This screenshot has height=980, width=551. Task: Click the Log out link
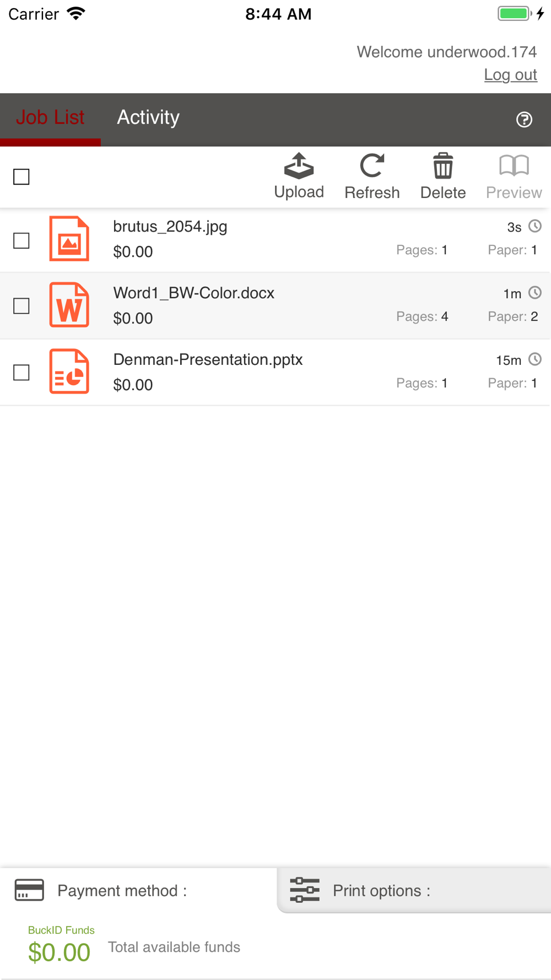510,74
